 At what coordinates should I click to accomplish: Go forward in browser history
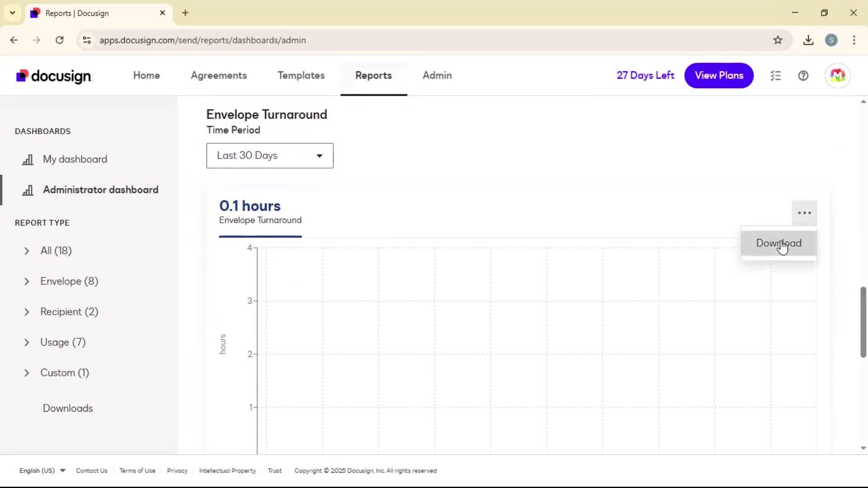(37, 40)
